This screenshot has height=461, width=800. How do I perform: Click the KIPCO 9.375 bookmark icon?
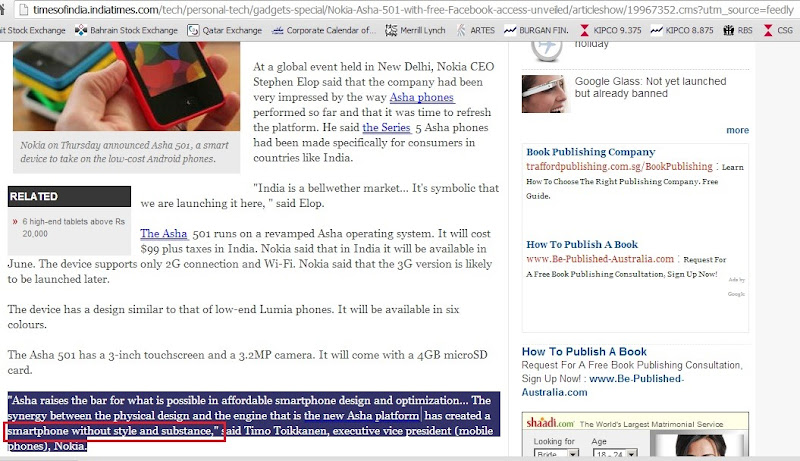point(585,31)
